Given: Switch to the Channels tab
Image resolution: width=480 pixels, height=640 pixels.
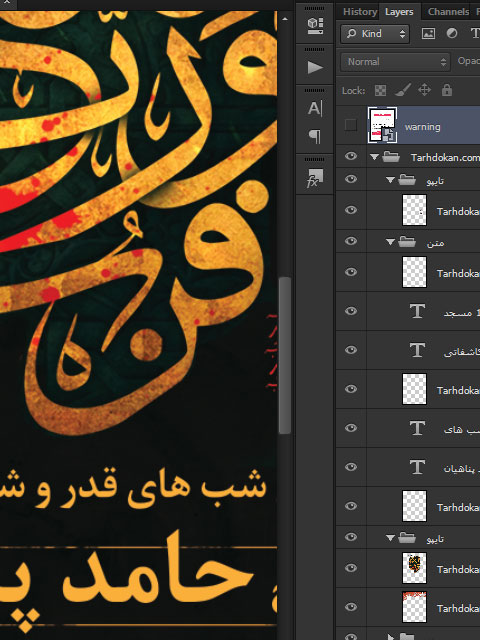Looking at the screenshot, I should [448, 12].
